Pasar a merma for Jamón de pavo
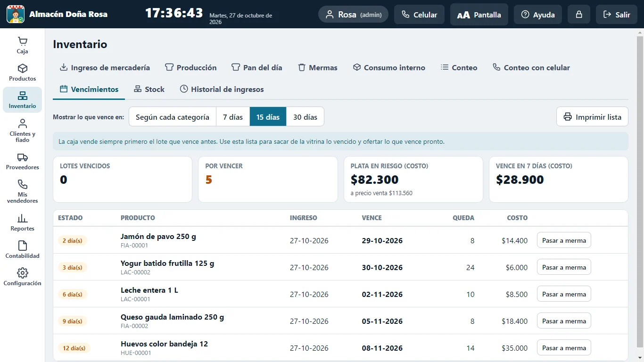The width and height of the screenshot is (644, 362). [x=564, y=240]
